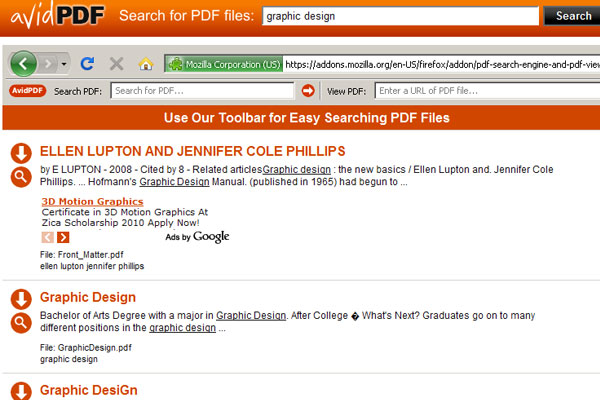The width and height of the screenshot is (600, 400).
Task: Go to the home page icon
Action: point(145,64)
